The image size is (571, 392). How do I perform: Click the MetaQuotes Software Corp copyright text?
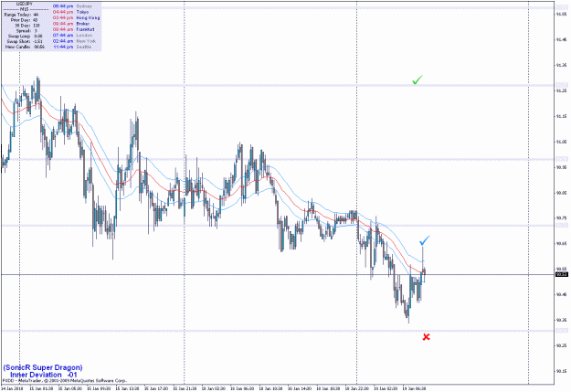point(65,381)
